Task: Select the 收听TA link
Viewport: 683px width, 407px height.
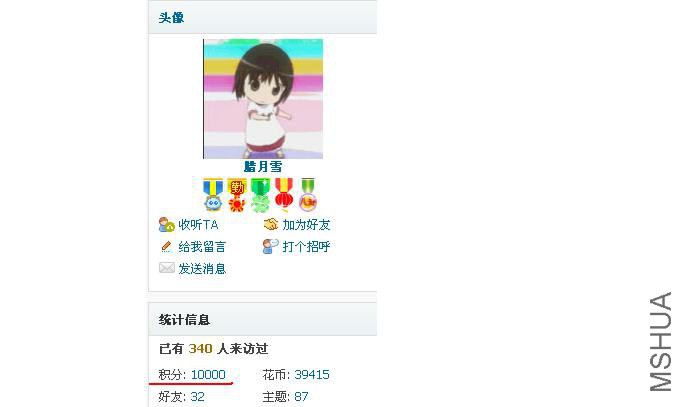Action: pos(198,225)
